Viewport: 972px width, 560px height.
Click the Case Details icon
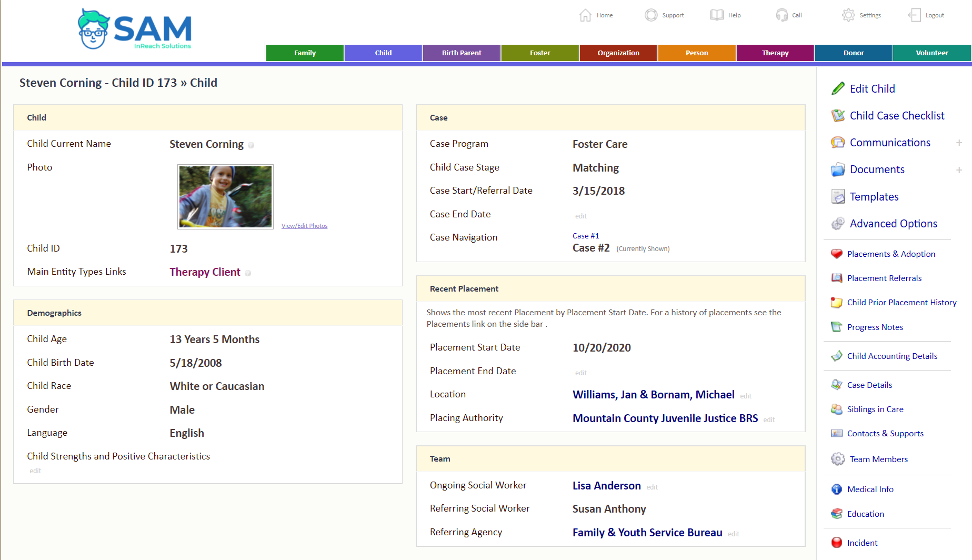pyautogui.click(x=837, y=385)
